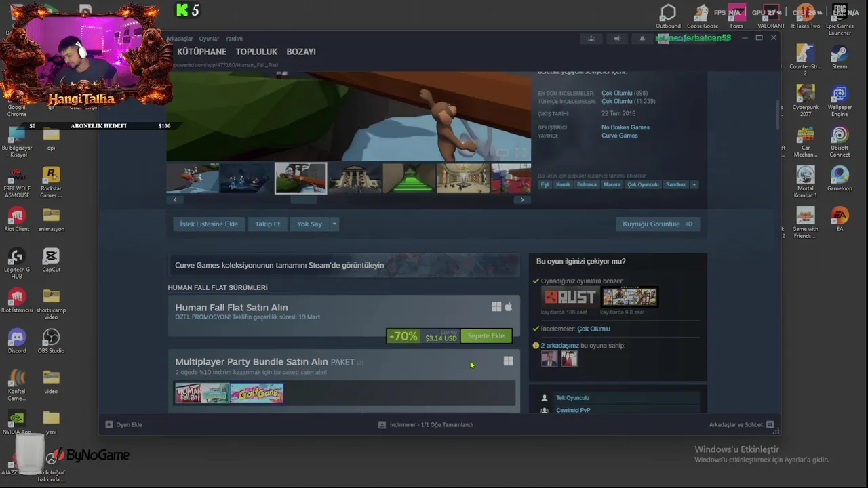The height and width of the screenshot is (488, 868).
Task: Open the Arkadaşlar menu
Action: coord(180,39)
